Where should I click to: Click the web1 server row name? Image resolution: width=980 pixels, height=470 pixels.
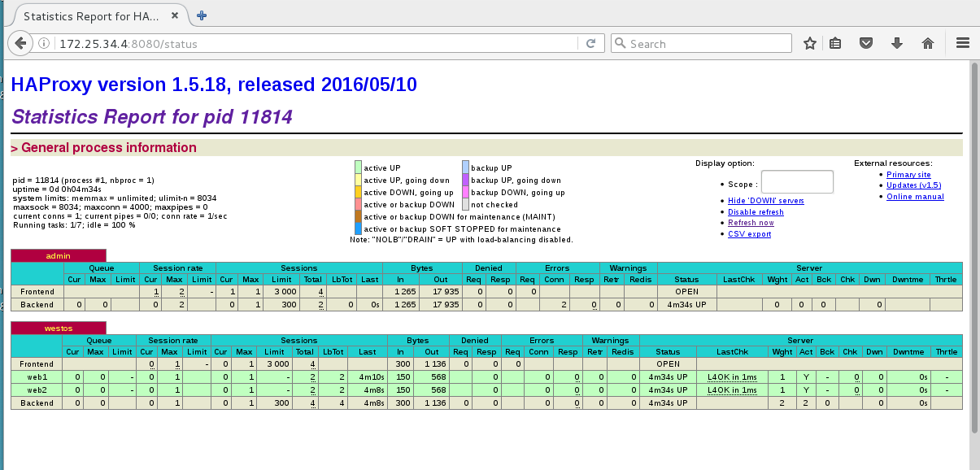(37, 377)
